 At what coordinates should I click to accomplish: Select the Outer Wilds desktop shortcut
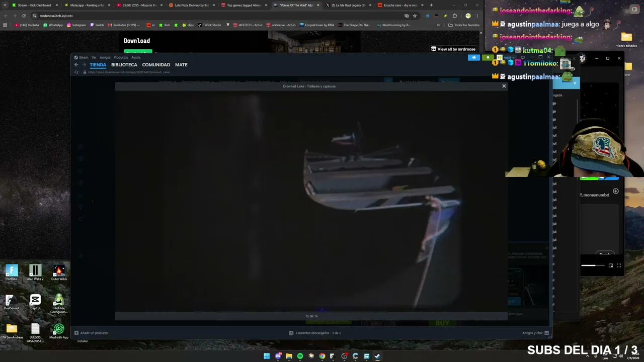(59, 273)
